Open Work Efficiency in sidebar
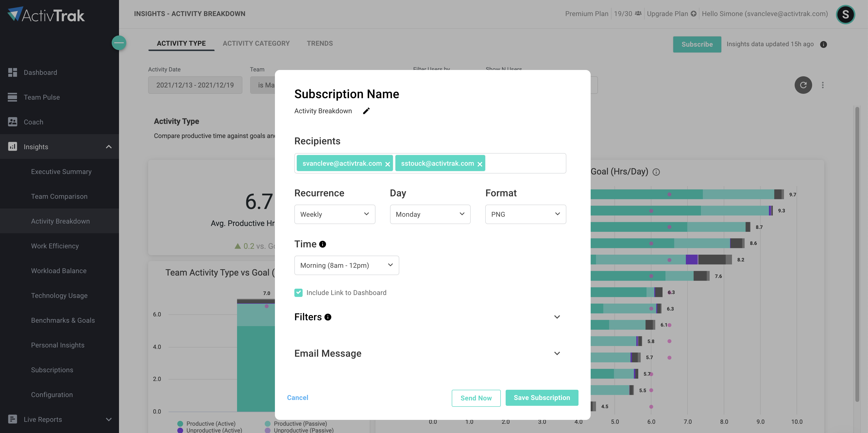Image resolution: width=868 pixels, height=433 pixels. tap(55, 246)
